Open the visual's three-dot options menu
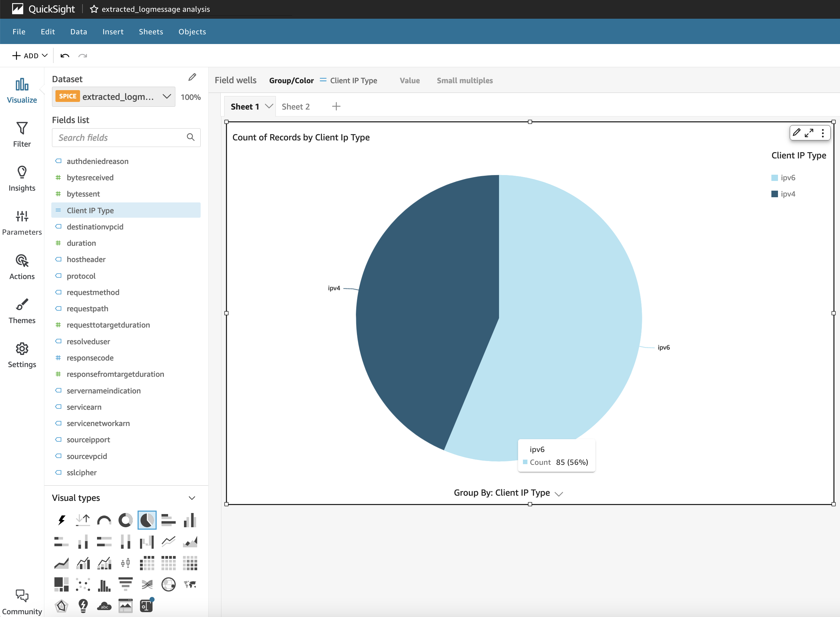Viewport: 840px width, 617px height. pos(822,133)
